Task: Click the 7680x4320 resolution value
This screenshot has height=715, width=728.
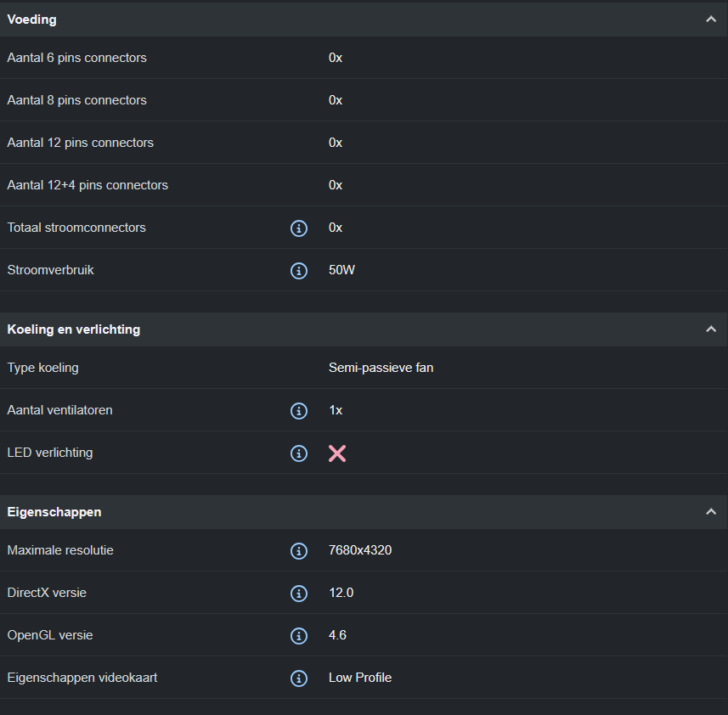Action: coord(360,550)
